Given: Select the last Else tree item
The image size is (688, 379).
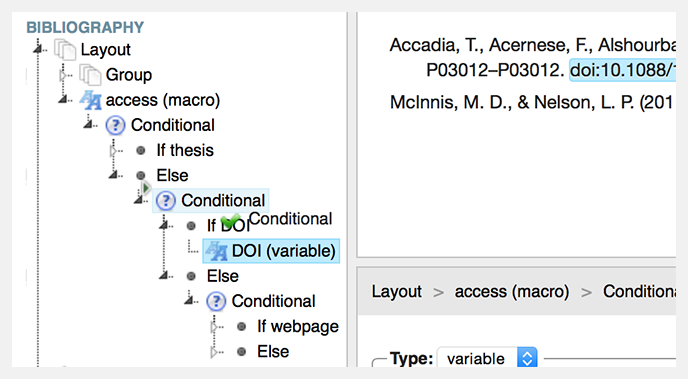Looking at the screenshot, I should (x=273, y=352).
